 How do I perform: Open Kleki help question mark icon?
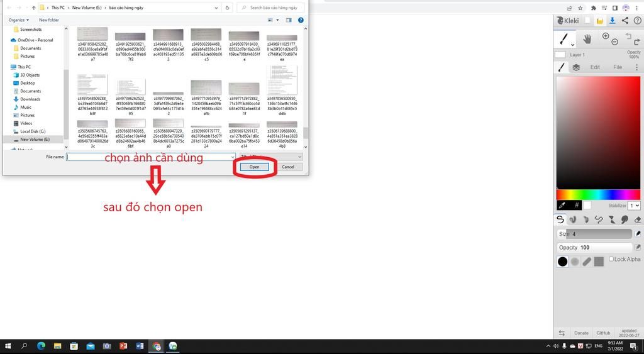pos(637,21)
